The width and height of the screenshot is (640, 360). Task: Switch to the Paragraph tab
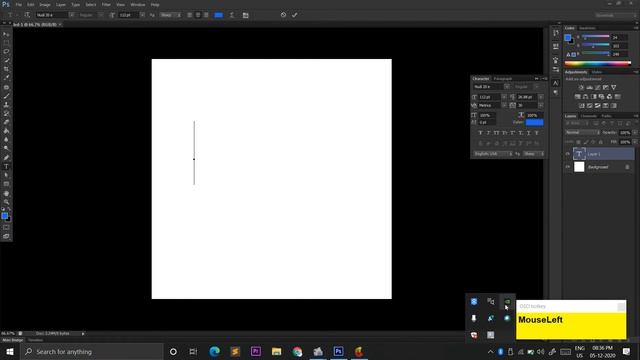[x=503, y=78]
